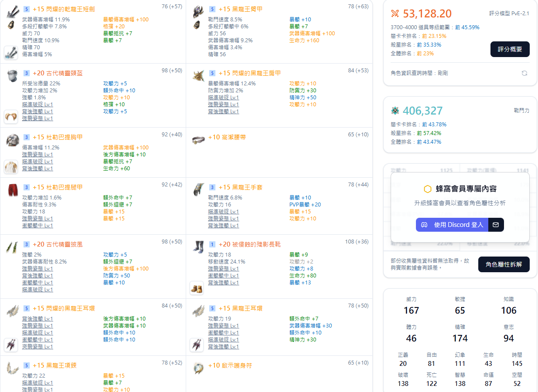Click the 黑龍王項鍊 necklace icon
Screen dimensions: 538x392
coord(11,368)
